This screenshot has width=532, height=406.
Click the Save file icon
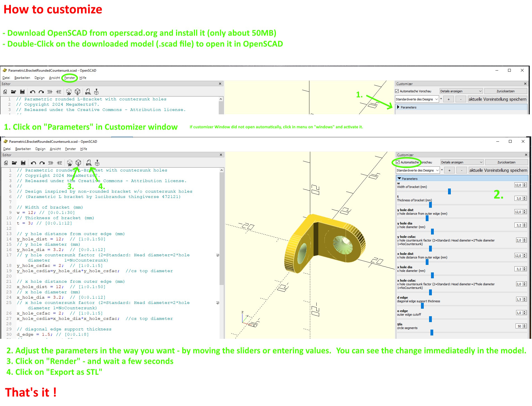click(23, 163)
